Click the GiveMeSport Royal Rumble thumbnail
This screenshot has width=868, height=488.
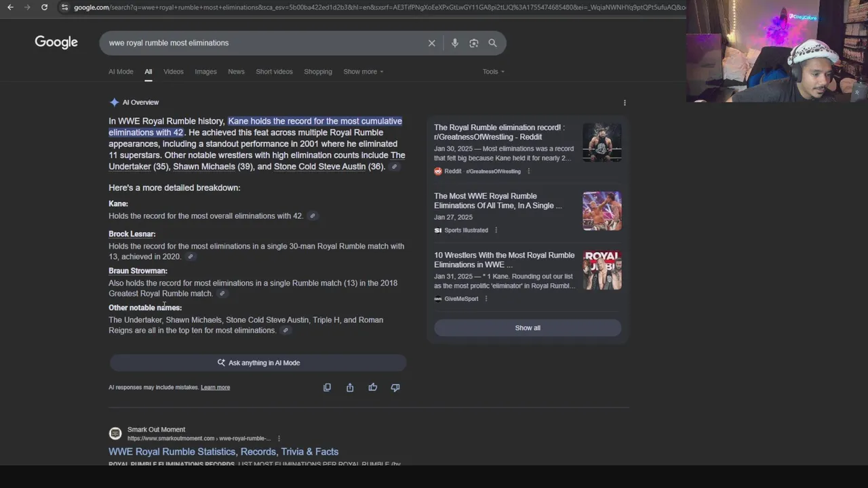point(602,270)
